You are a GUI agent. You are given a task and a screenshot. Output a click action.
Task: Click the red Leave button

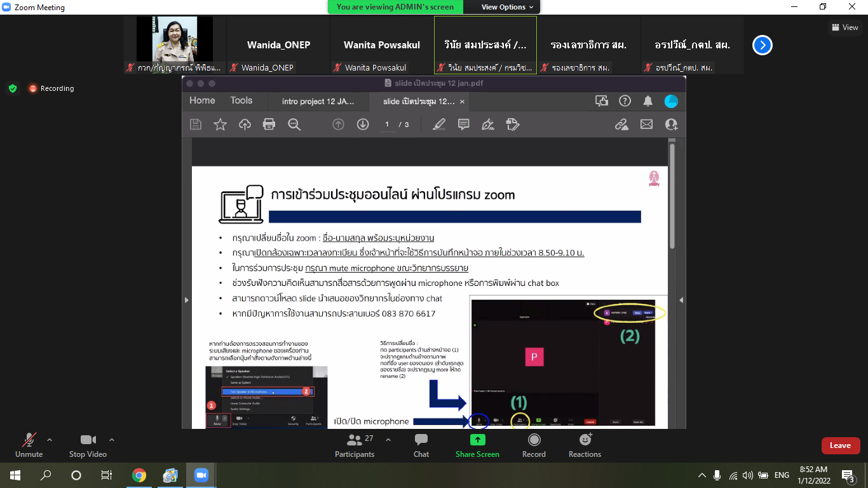840,445
